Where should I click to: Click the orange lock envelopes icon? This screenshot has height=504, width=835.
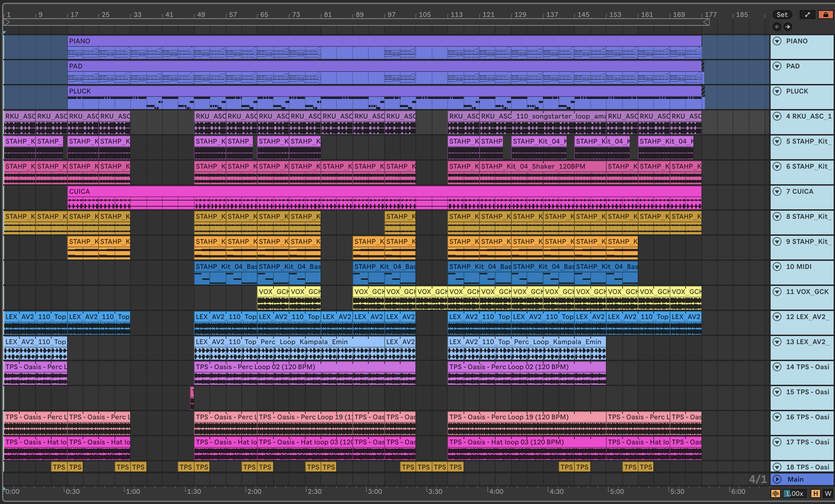point(826,15)
